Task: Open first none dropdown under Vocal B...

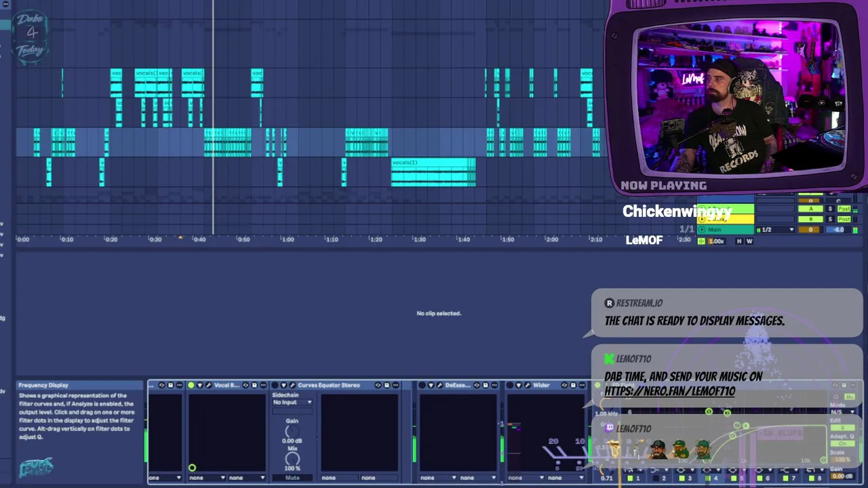Action: (x=208, y=478)
